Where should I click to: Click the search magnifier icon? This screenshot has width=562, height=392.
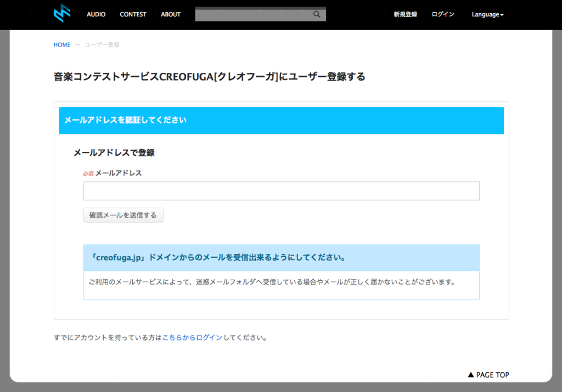[x=317, y=14]
